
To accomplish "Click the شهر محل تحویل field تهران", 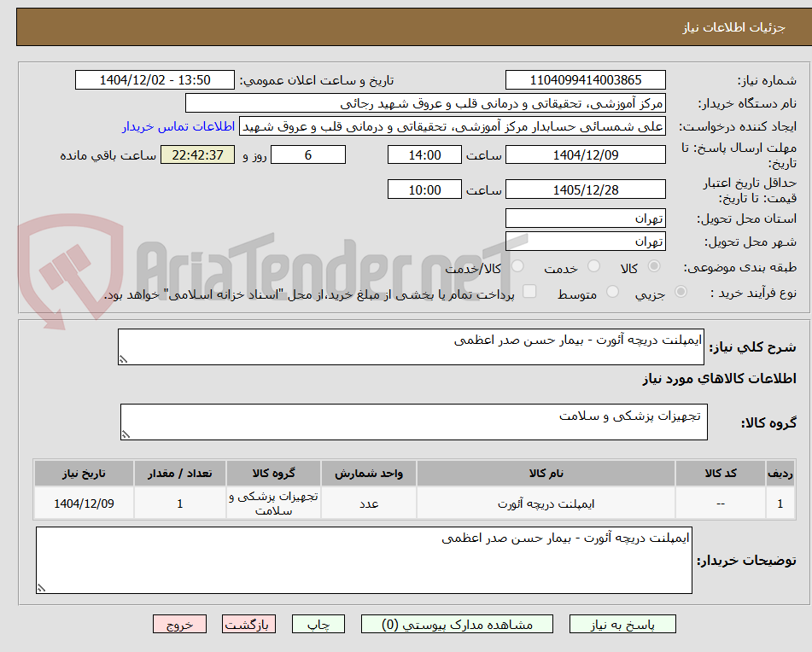I will [x=585, y=242].
